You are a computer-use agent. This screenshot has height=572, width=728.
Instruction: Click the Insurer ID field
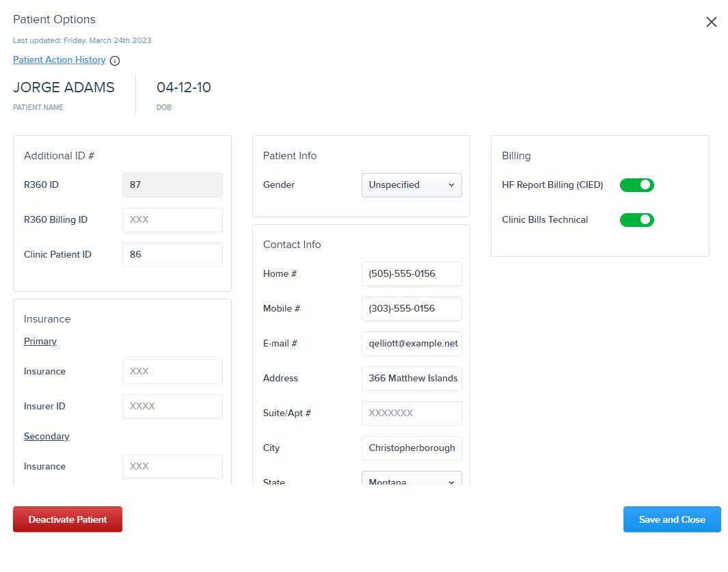coord(172,406)
